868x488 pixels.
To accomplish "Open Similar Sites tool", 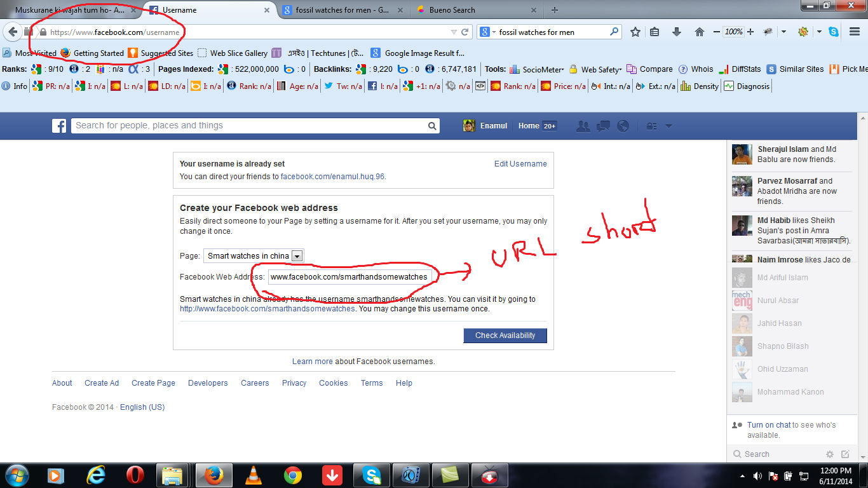I will pos(795,69).
